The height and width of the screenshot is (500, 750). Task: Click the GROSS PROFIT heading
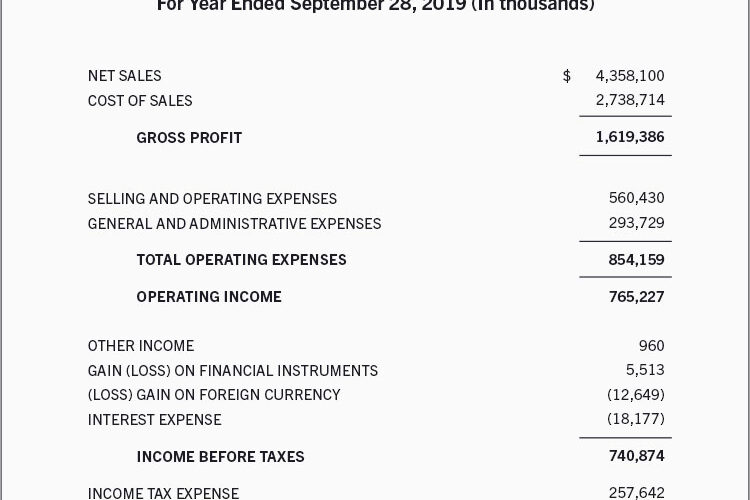pos(189,138)
